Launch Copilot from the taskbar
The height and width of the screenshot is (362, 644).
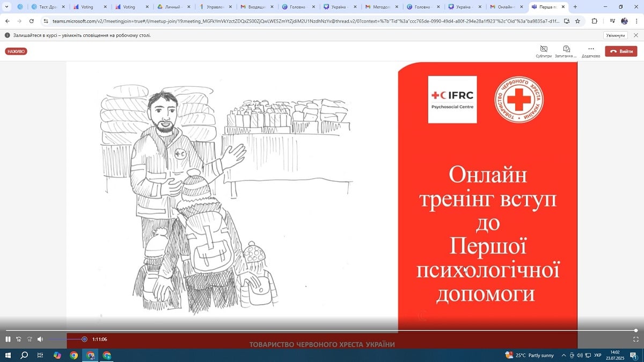point(57,355)
